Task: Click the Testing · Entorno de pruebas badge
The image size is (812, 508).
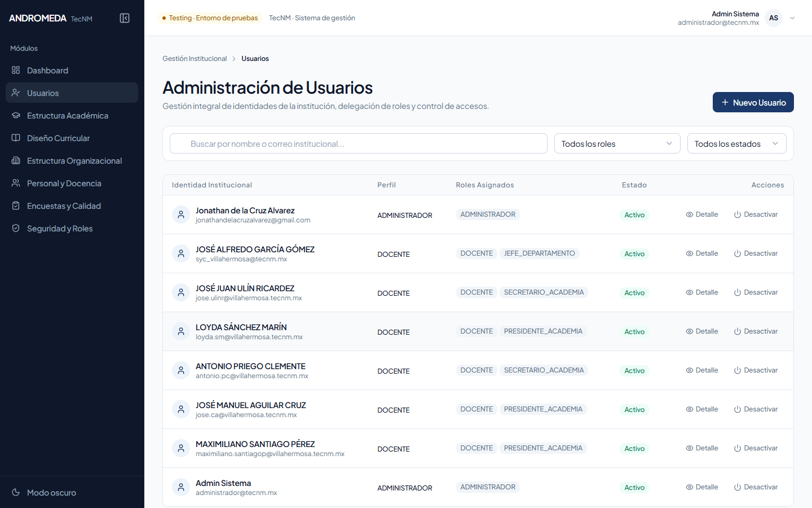Action: (210, 18)
